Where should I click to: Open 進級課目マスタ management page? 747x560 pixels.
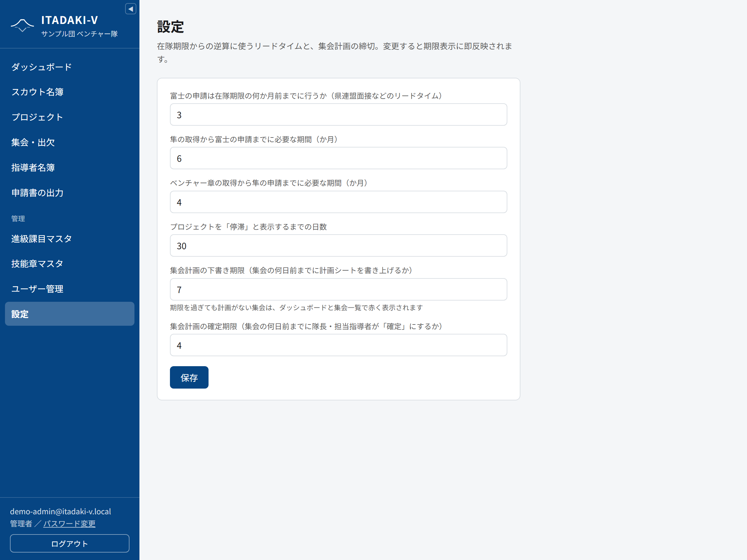click(70, 239)
